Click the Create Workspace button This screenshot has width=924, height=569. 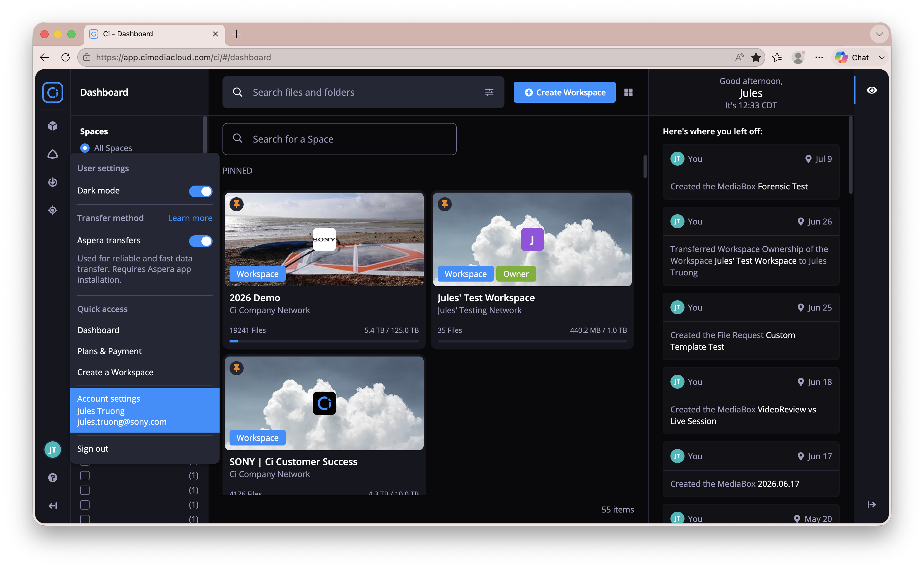(564, 92)
